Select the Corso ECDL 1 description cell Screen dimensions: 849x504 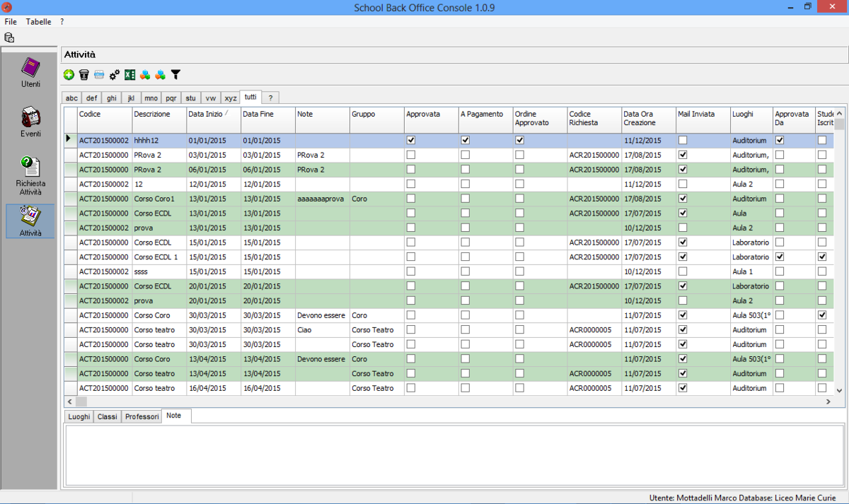(159, 257)
